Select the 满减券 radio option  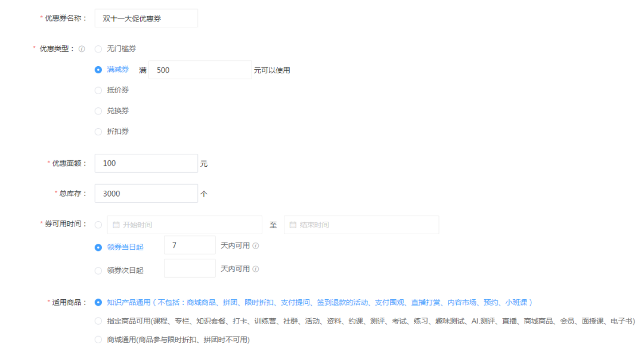coord(98,70)
